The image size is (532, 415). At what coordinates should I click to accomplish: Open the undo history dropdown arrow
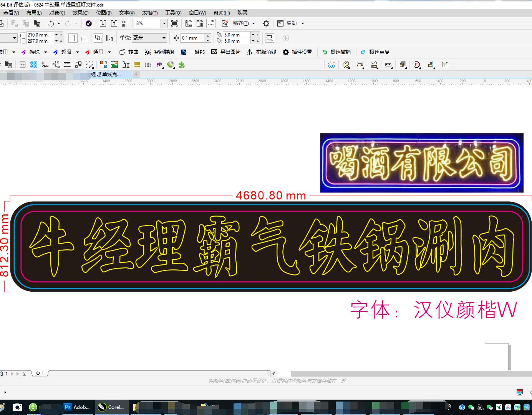pyautogui.click(x=59, y=23)
